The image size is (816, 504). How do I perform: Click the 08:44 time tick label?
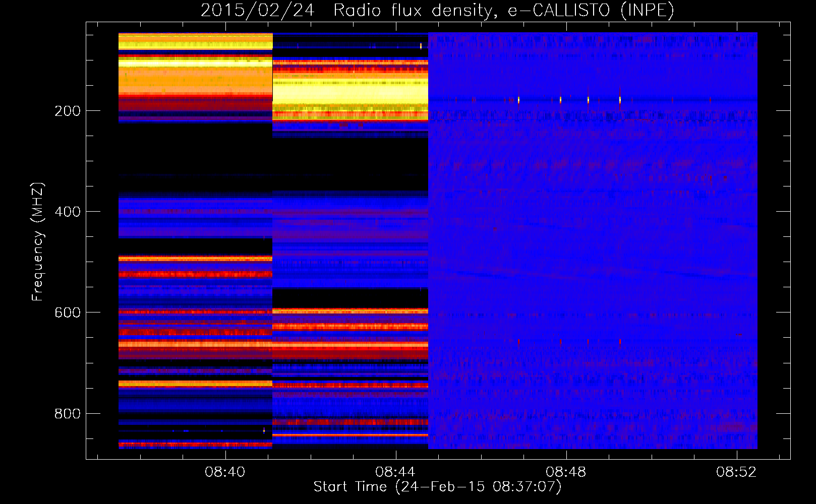click(395, 472)
